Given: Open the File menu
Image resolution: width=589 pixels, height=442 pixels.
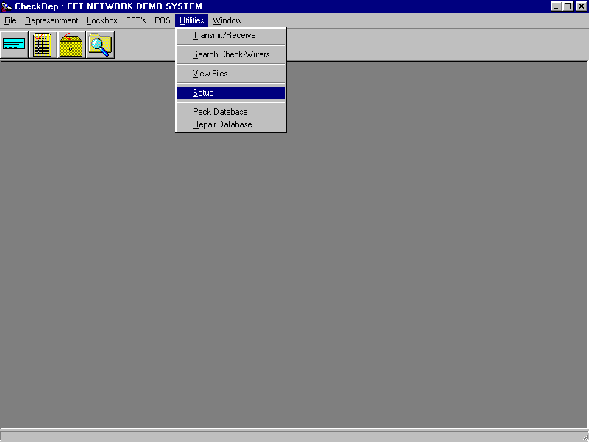Looking at the screenshot, I should coord(10,20).
